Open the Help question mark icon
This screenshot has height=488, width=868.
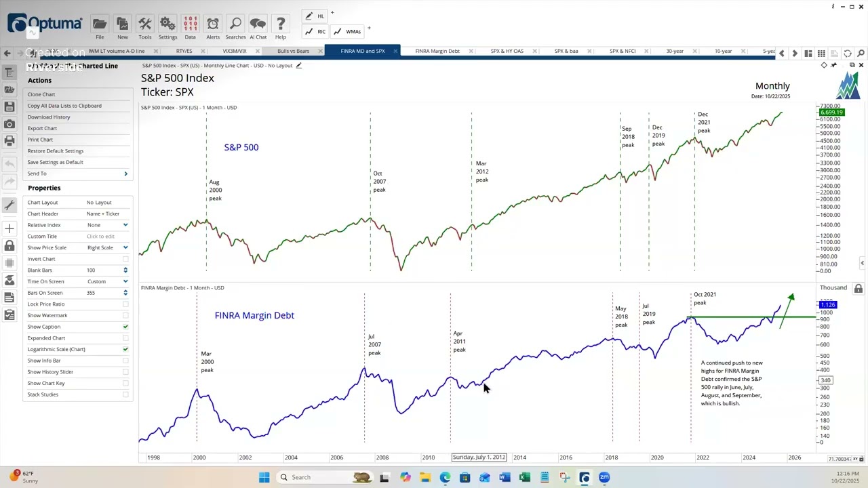pyautogui.click(x=281, y=24)
